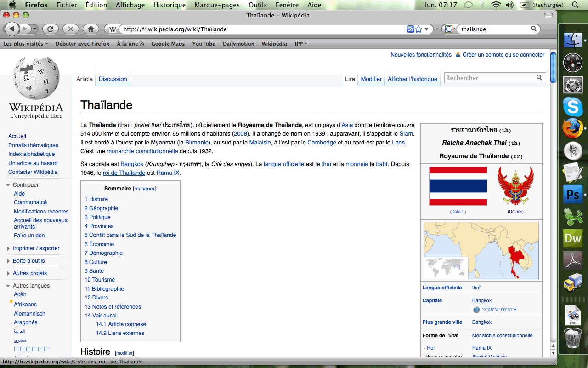Switch to the Discussion tab

pyautogui.click(x=113, y=79)
